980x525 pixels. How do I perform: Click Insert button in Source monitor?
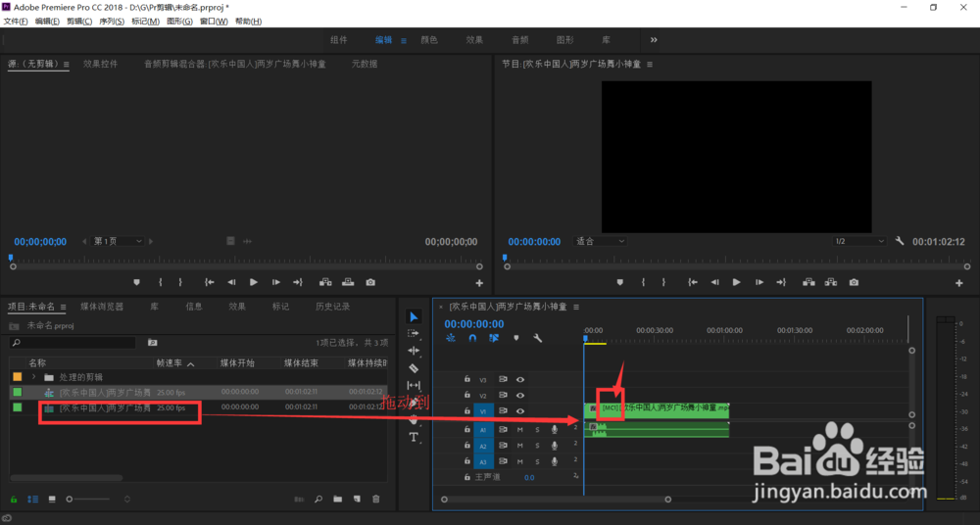(x=325, y=282)
